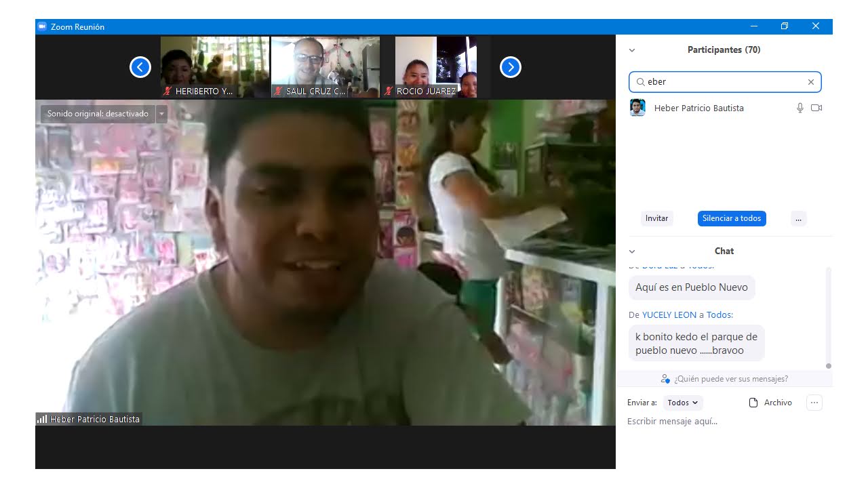Toggle the Sonido original: desactivado button
This screenshot has width=868, height=488.
coord(98,114)
